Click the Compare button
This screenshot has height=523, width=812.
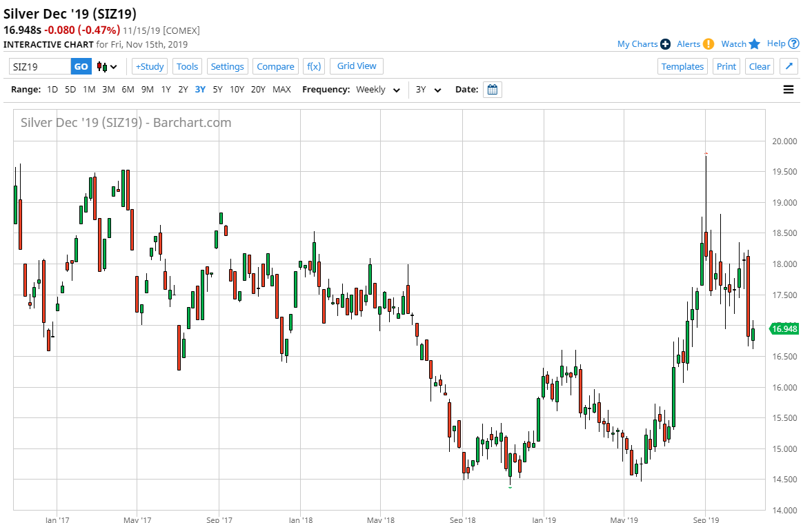275,66
